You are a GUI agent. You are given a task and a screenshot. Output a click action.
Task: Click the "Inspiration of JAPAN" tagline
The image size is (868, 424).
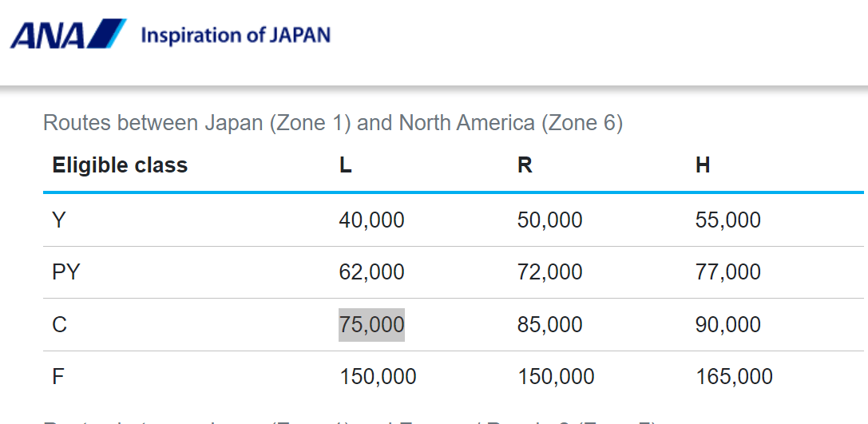point(235,35)
